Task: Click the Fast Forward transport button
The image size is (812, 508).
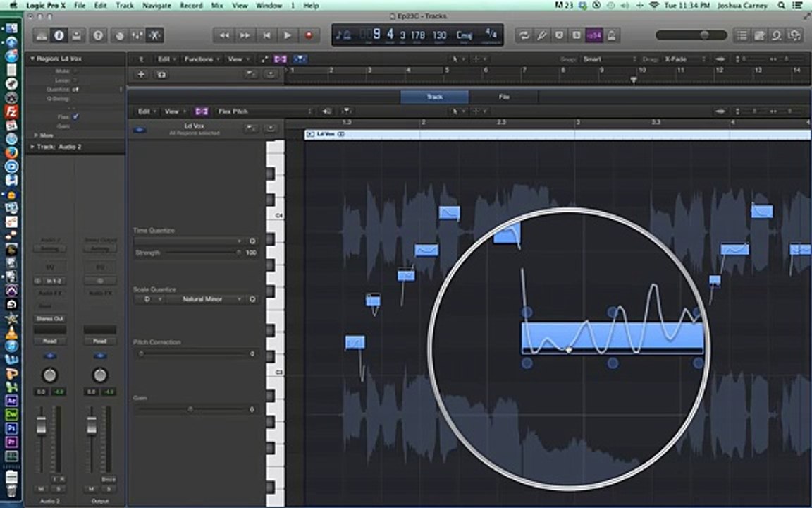Action: point(245,35)
